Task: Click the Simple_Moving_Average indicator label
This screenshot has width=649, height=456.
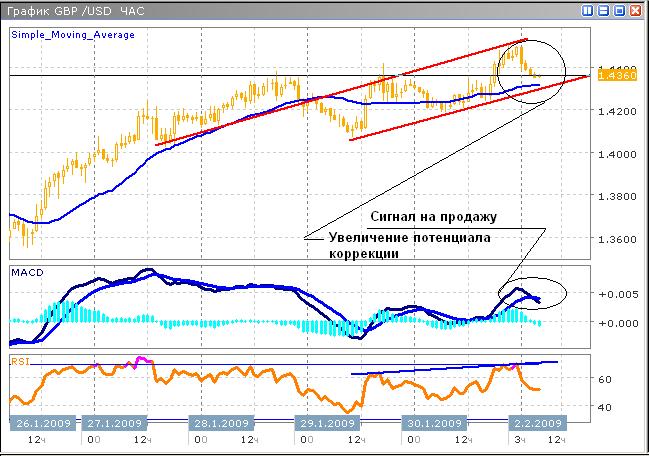Action: coord(73,34)
